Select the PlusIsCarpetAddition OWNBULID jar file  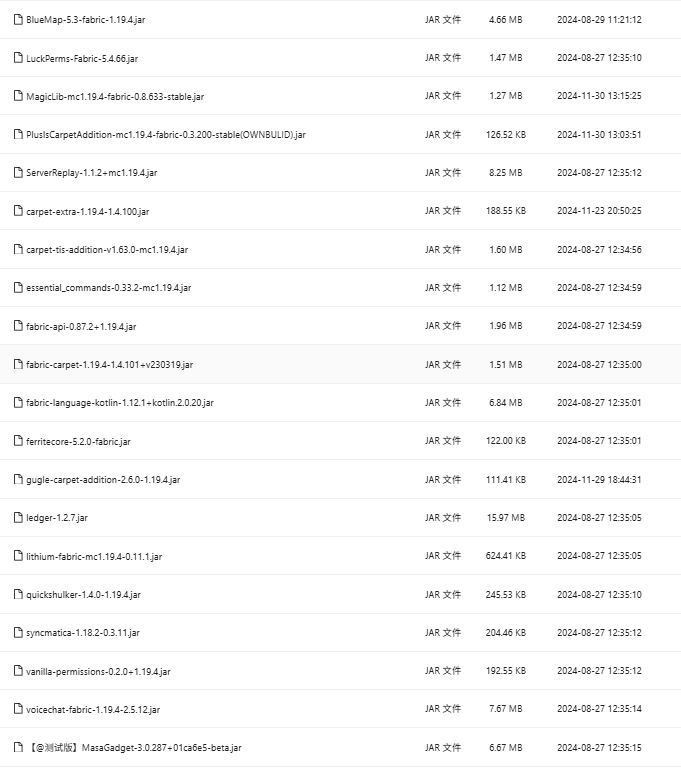coord(166,134)
